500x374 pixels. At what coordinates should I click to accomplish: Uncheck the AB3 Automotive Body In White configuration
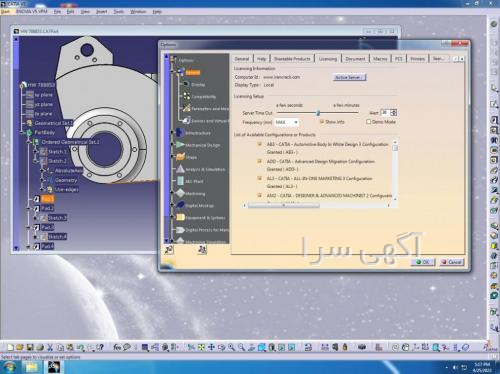coord(260,144)
